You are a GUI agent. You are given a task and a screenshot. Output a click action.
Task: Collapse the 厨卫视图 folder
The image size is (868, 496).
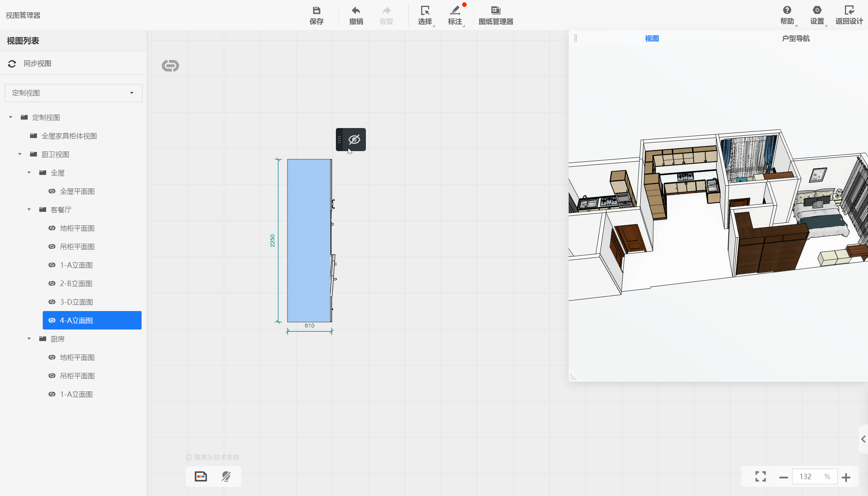(20, 154)
